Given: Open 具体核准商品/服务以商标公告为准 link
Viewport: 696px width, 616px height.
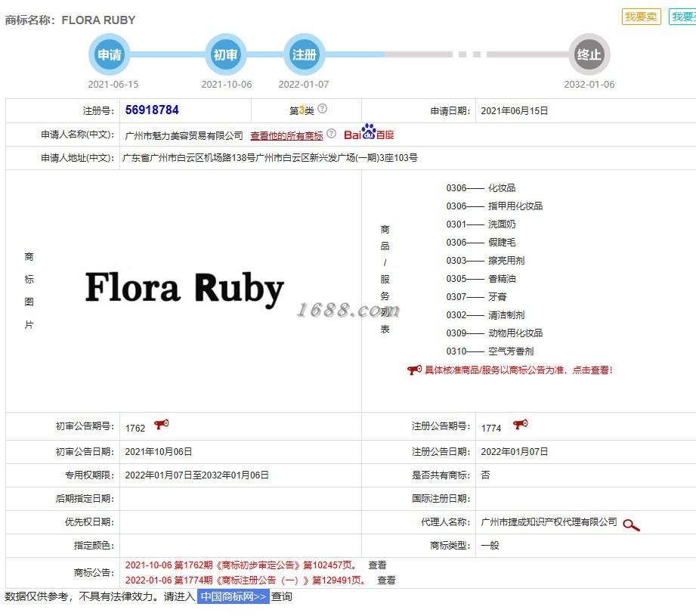Looking at the screenshot, I should click(x=518, y=370).
